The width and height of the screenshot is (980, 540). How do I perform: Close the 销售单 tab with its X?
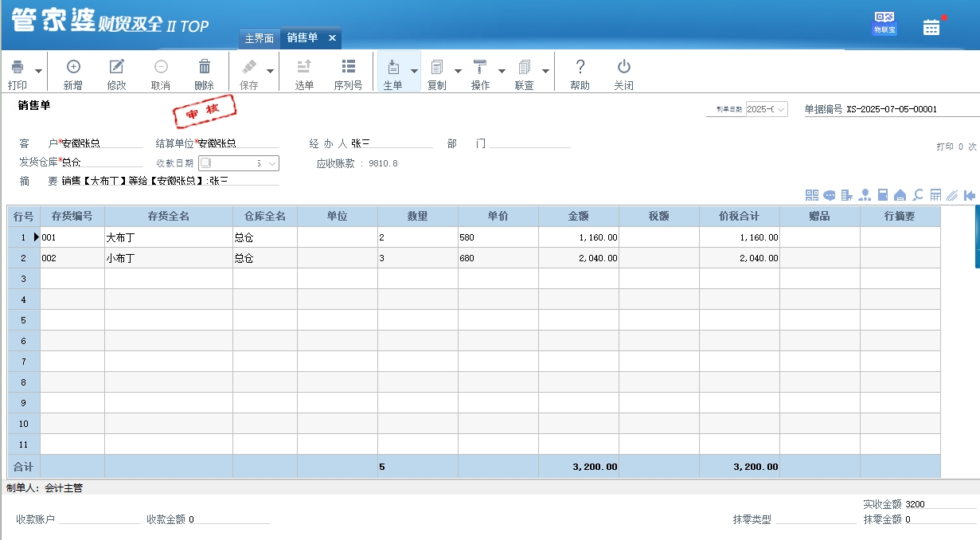pos(332,38)
